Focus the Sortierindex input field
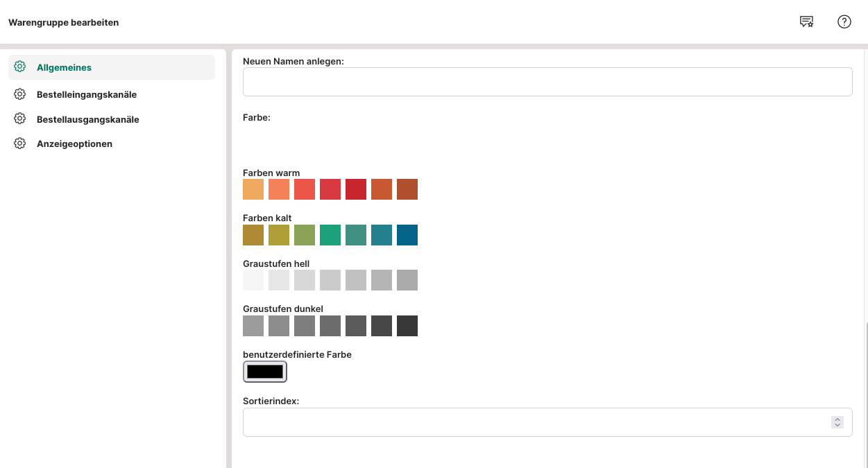This screenshot has height=468, width=868. [534, 422]
